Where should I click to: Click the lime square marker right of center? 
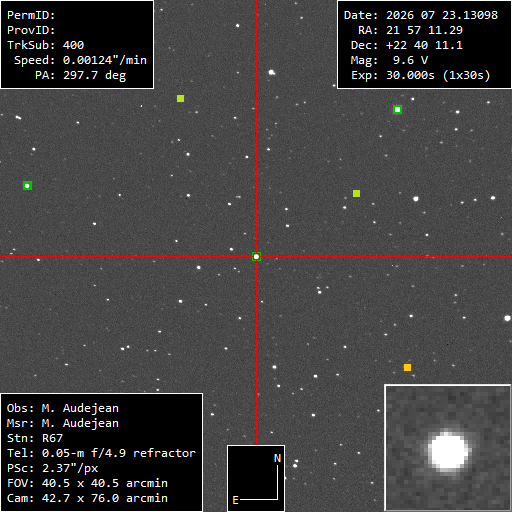[x=356, y=194]
